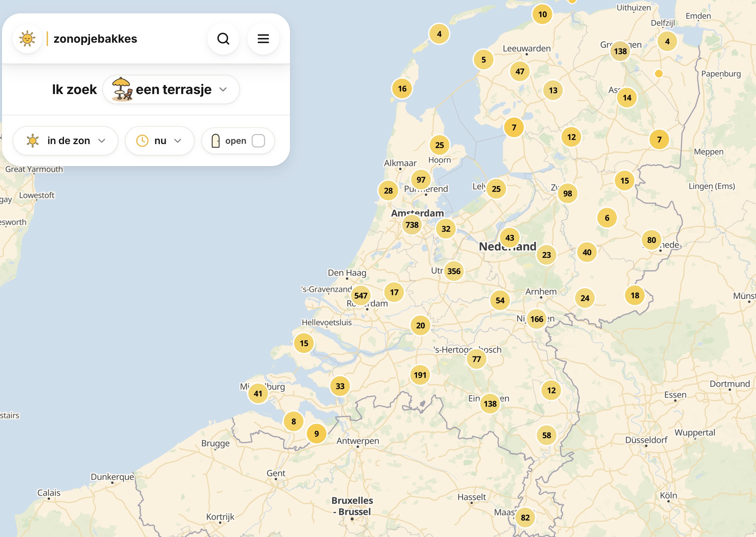Open the 547 cluster near Rotterdam

coord(361,296)
